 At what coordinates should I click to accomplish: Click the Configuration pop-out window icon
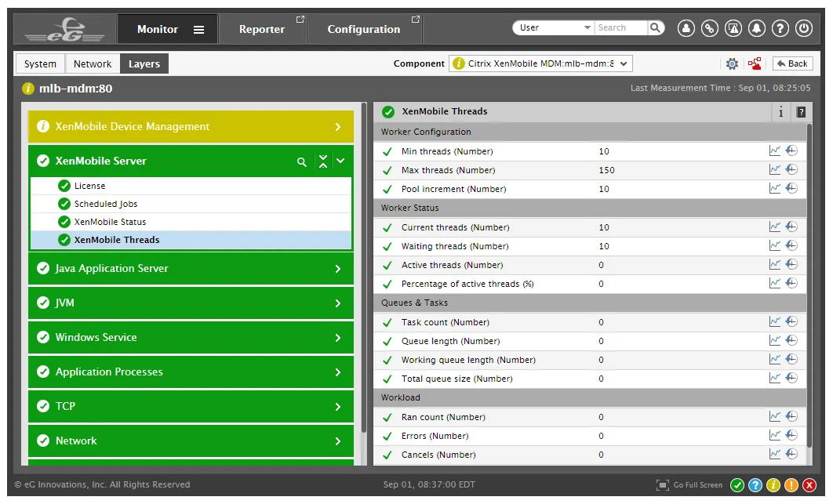click(416, 19)
